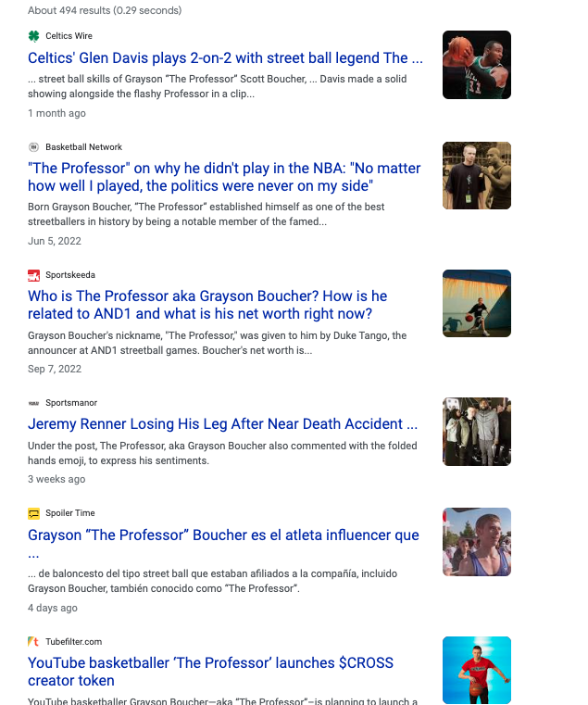Click the Sportskeeda red favicon
This screenshot has width=588, height=705.
pyautogui.click(x=33, y=275)
